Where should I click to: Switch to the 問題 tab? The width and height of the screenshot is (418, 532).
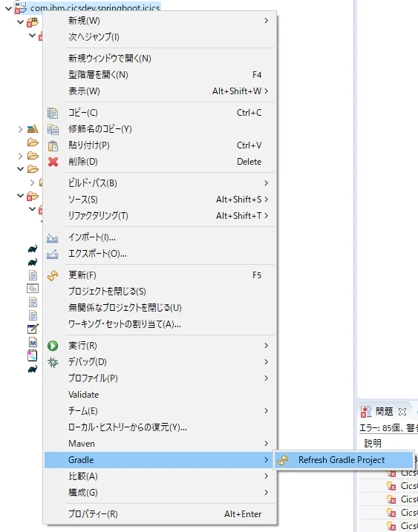tap(384, 412)
